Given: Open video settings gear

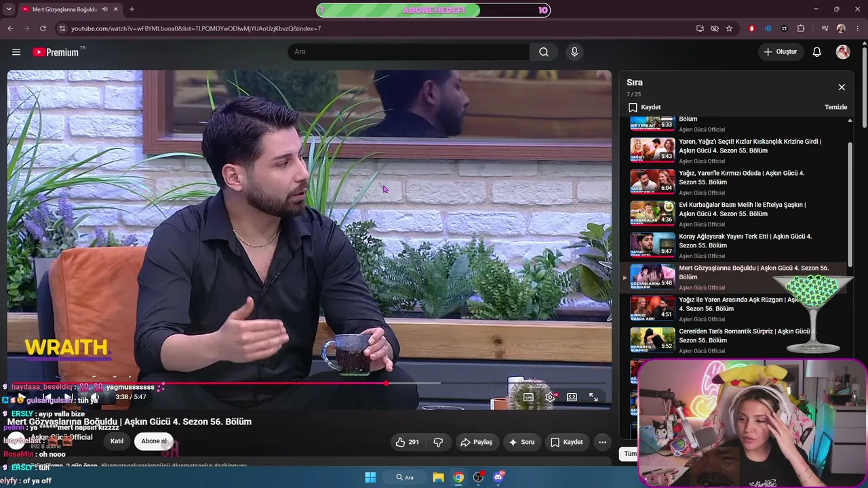Looking at the screenshot, I should [550, 397].
